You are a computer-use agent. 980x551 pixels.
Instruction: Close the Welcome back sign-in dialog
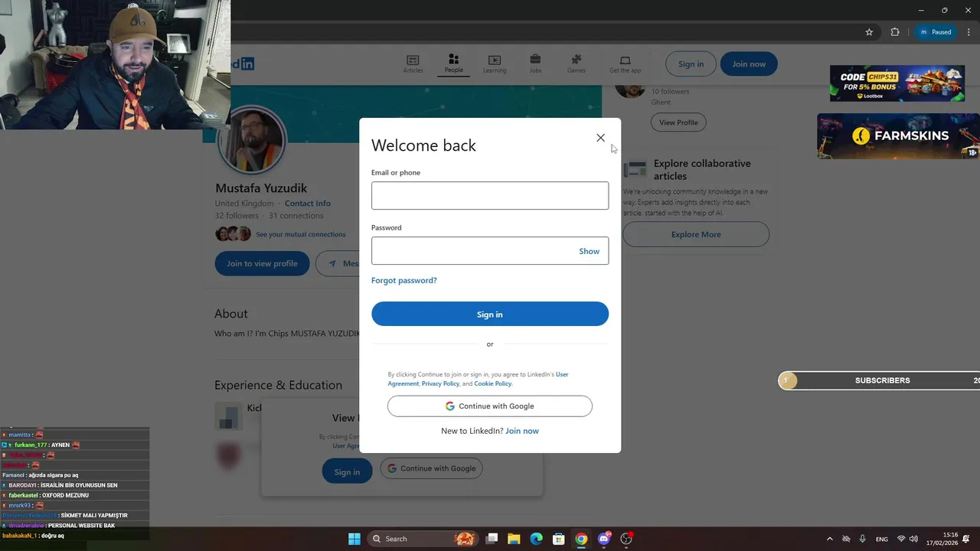[600, 138]
